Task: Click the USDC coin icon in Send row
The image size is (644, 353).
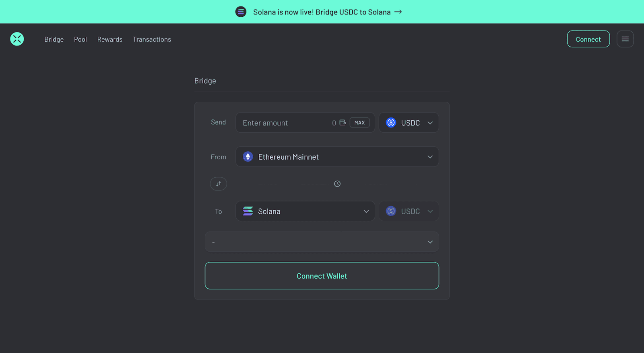Action: (391, 123)
